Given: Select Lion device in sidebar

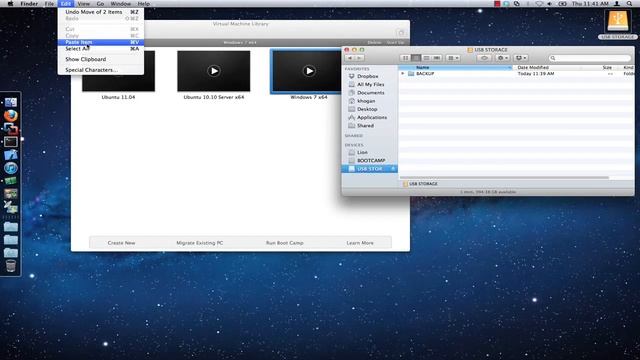Looking at the screenshot, I should [362, 152].
